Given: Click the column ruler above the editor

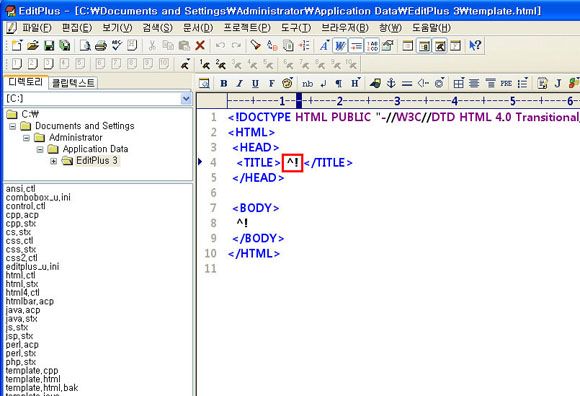Looking at the screenshot, I should 403,101.
